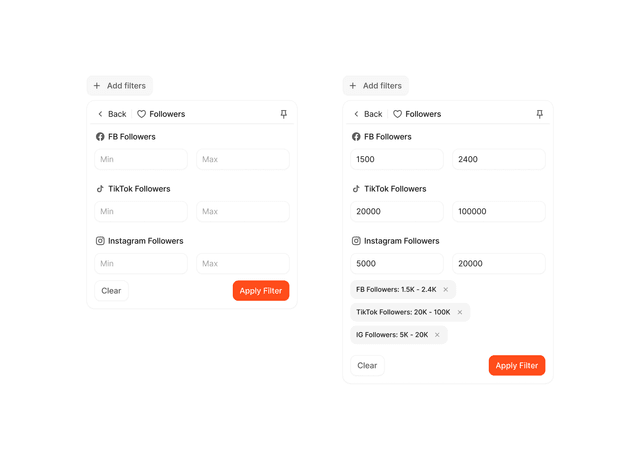The image size is (640, 459).
Task: Pin the left Followers filter panel
Action: pyautogui.click(x=284, y=114)
